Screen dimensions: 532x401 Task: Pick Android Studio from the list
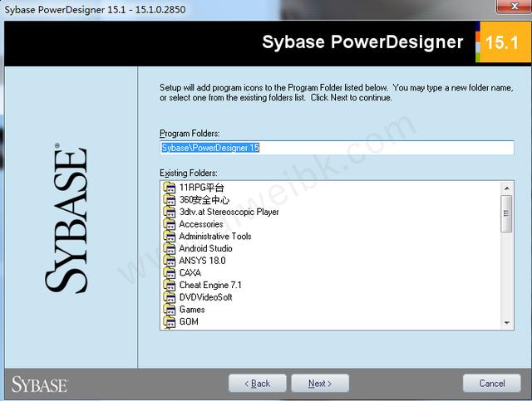(205, 248)
